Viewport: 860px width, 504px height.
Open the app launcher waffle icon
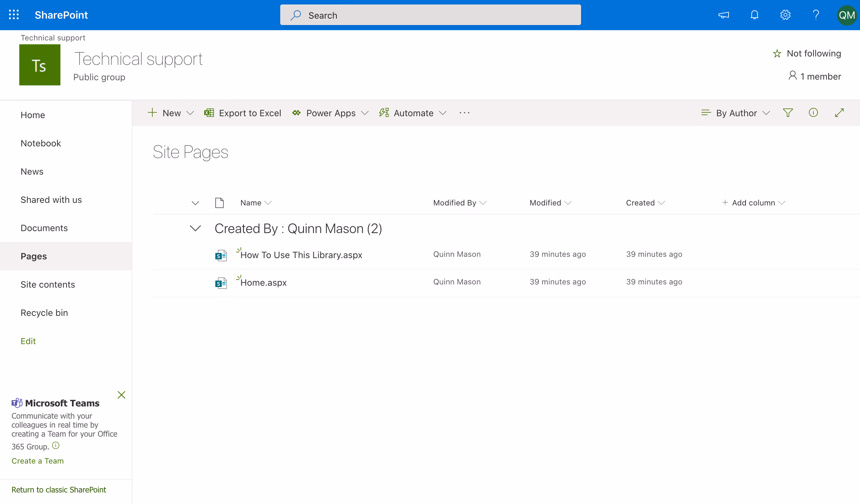coord(13,15)
